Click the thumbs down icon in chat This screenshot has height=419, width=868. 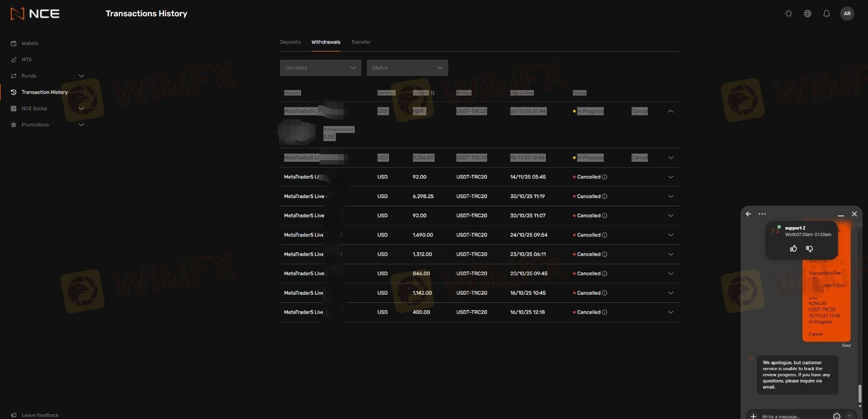click(809, 249)
